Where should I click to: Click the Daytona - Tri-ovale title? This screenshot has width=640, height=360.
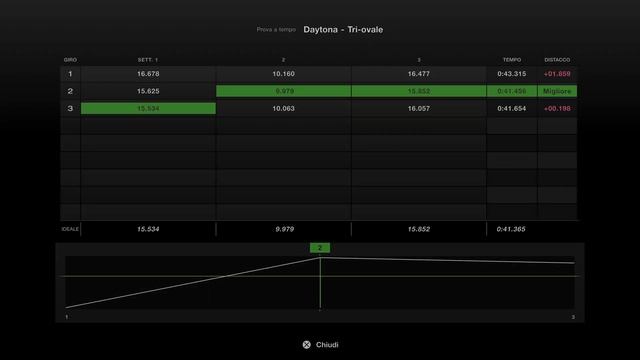343,29
